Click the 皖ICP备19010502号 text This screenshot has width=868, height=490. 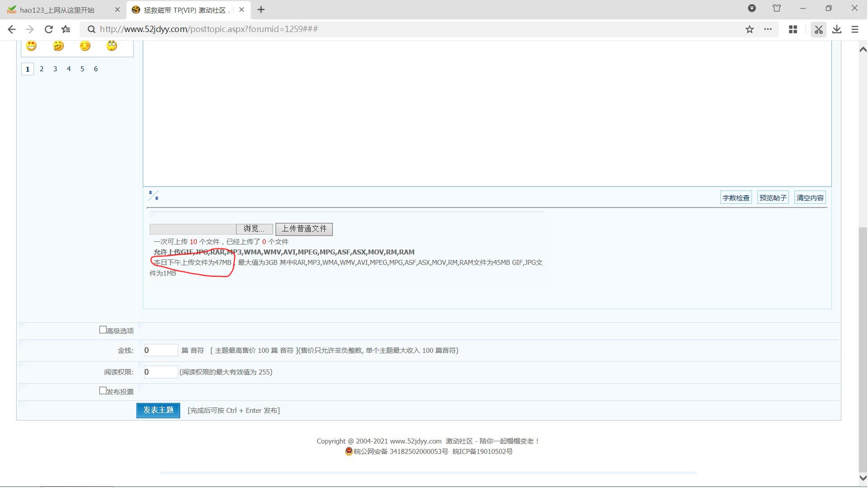[x=483, y=452]
